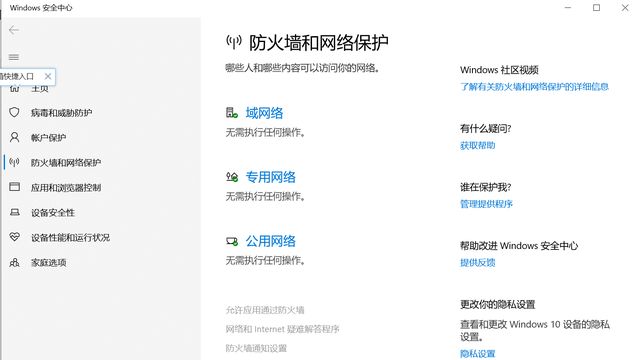This screenshot has height=360, width=640.
Task: Click 无需执行任何操作 under 公用网络
Action: click(x=265, y=260)
